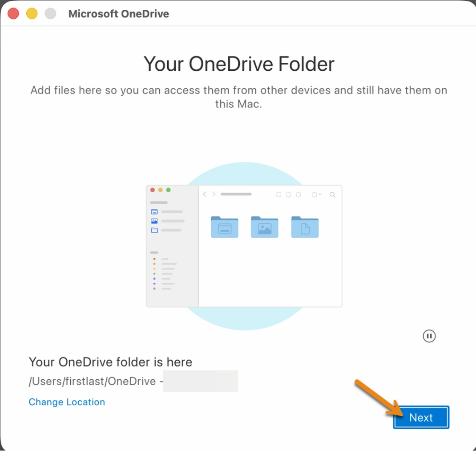Click the /Users/firstlast/OneDrive path text
Image resolution: width=476 pixels, height=451 pixels.
click(92, 381)
